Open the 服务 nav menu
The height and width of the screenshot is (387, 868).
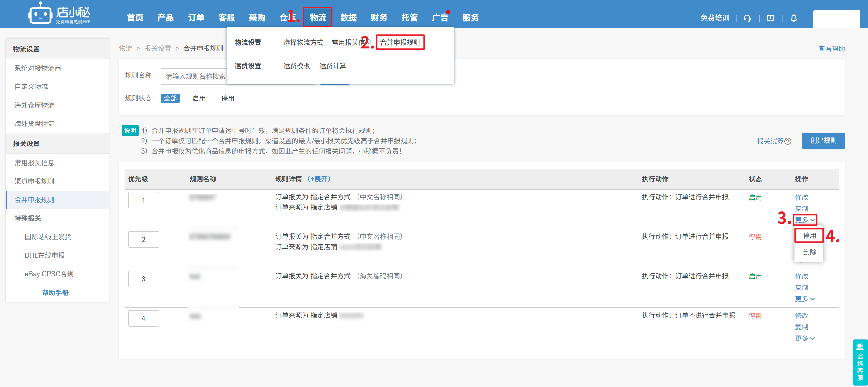point(471,17)
